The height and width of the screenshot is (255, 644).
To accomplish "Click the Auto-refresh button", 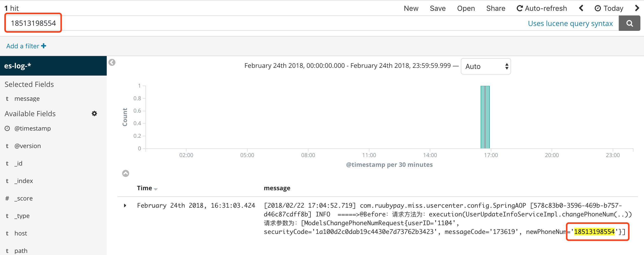I will click(542, 8).
